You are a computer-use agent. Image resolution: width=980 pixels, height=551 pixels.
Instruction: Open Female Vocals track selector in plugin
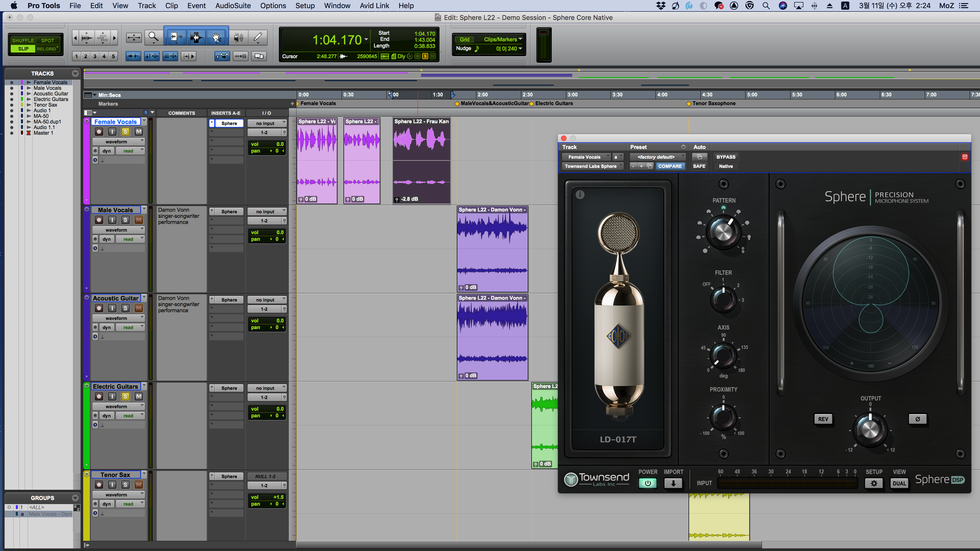pos(586,157)
